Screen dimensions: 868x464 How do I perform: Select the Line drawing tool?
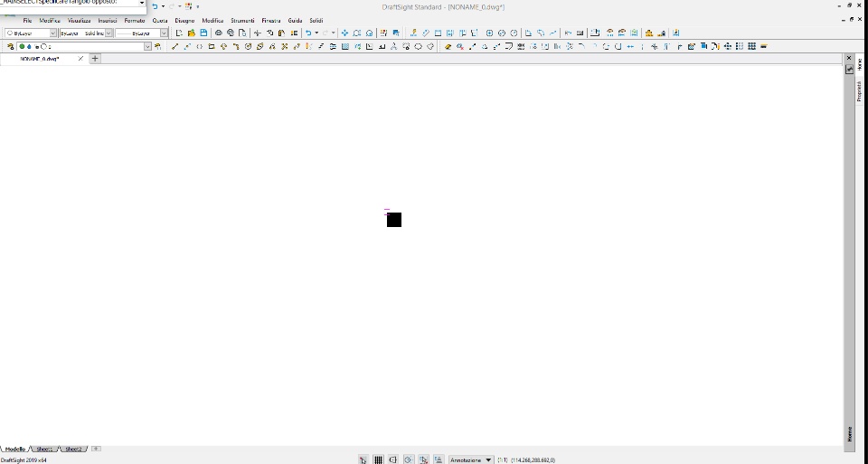click(175, 46)
